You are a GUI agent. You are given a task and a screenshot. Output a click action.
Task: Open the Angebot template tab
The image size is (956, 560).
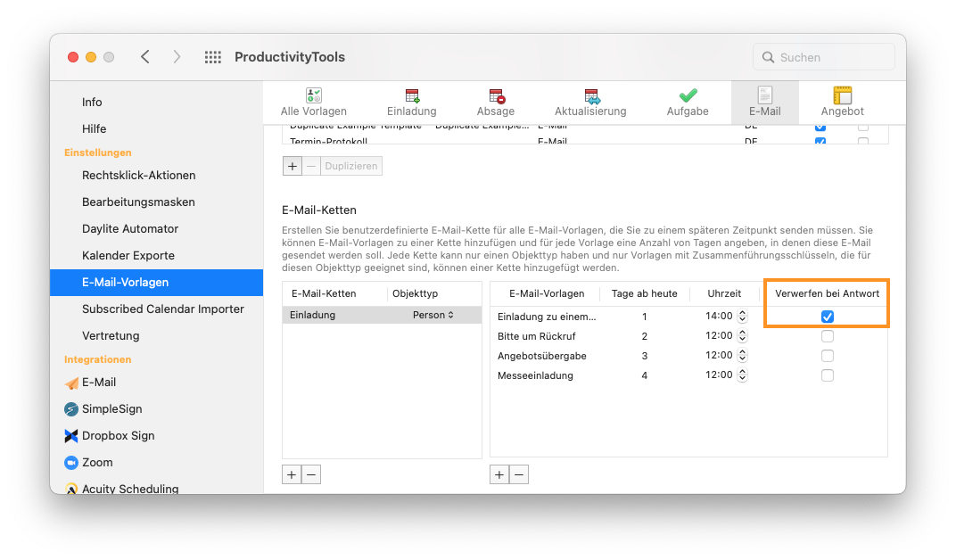pyautogui.click(x=842, y=103)
